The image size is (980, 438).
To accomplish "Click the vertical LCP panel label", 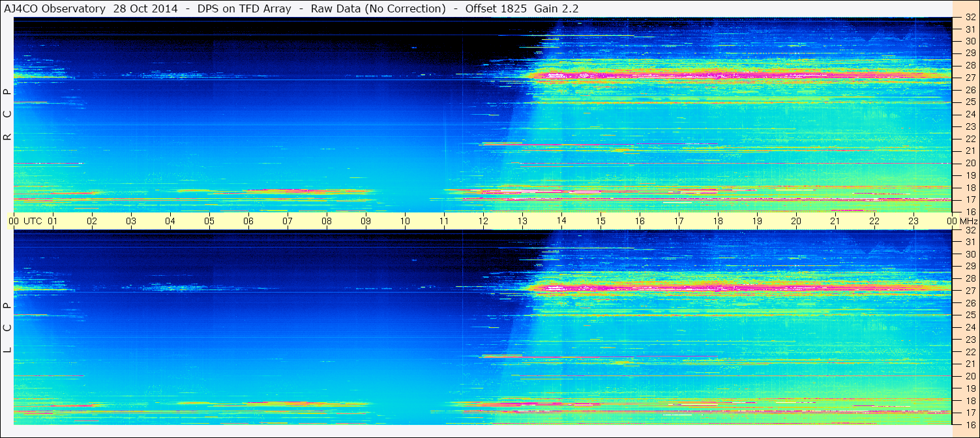I will (7, 328).
